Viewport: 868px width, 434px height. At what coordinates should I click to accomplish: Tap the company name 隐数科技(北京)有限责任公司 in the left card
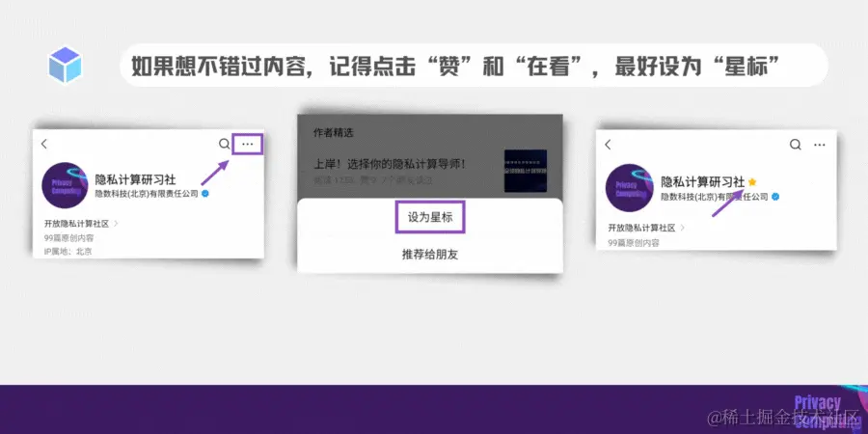147,194
